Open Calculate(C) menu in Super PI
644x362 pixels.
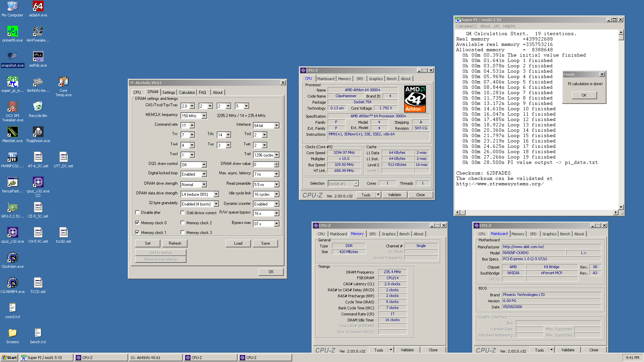click(466, 26)
